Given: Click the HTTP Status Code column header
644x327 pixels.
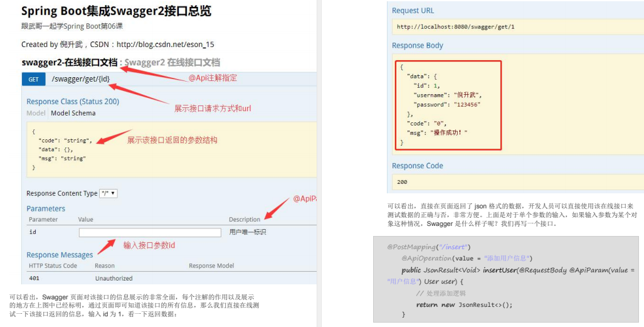Looking at the screenshot, I should [53, 265].
